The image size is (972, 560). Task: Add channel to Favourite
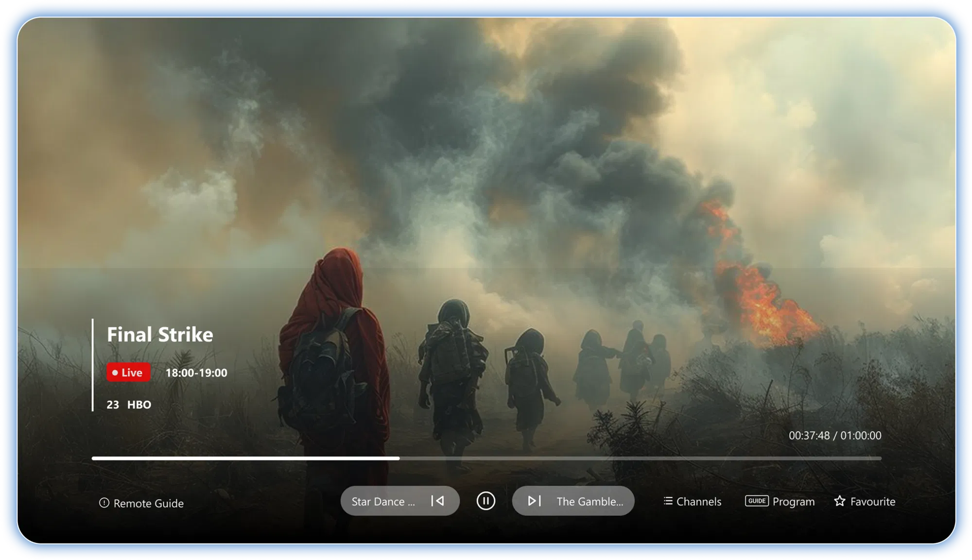pos(866,501)
